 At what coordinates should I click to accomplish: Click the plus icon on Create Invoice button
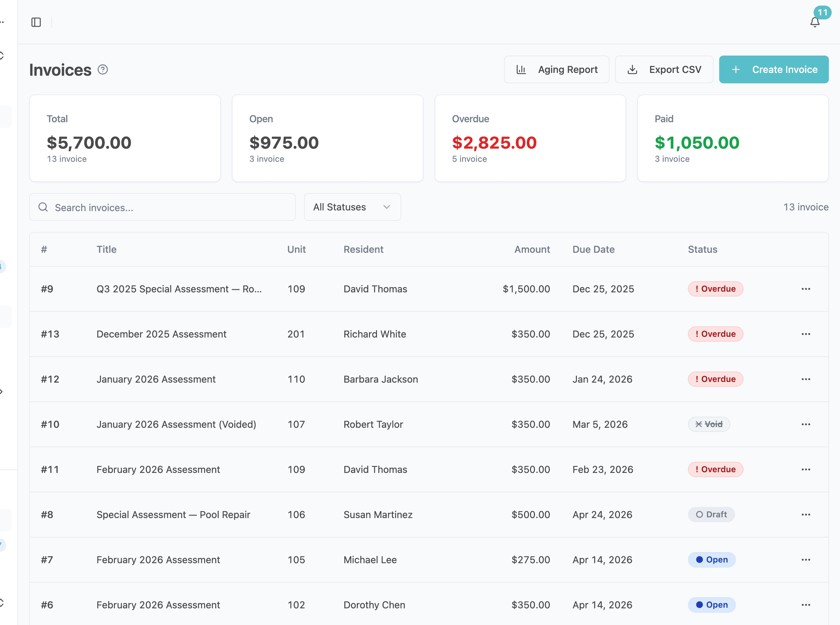point(736,69)
